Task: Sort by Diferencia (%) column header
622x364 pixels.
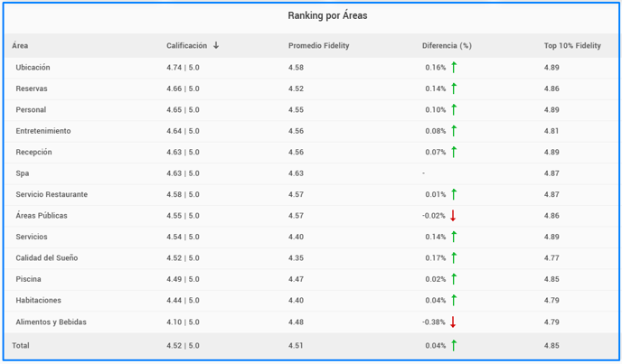Action: point(447,46)
